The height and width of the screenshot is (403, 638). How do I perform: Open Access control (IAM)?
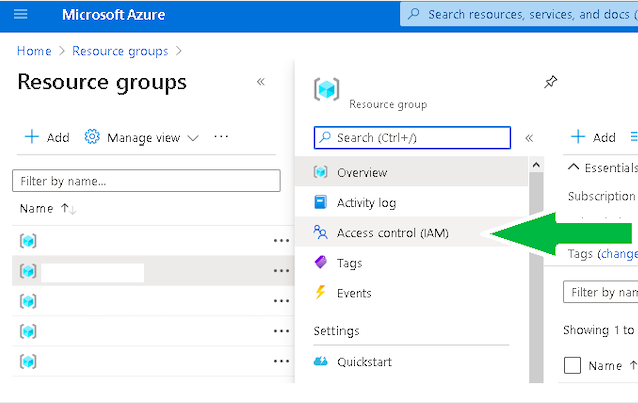(x=411, y=232)
